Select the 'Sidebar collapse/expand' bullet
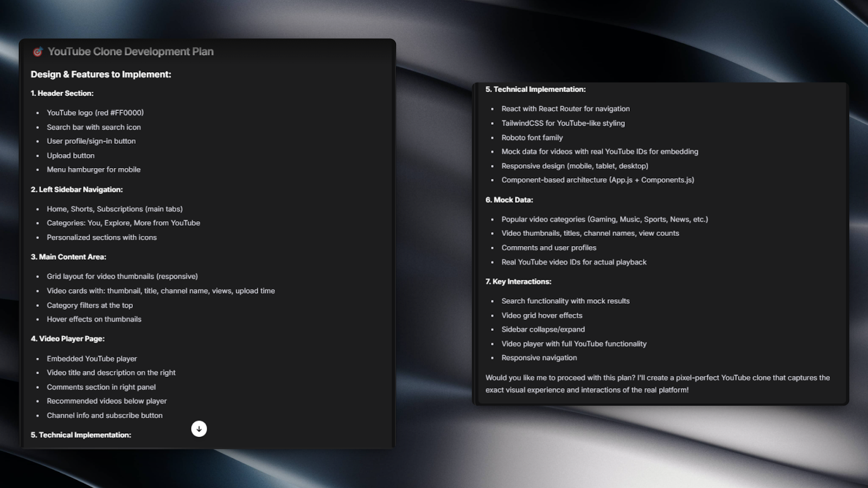Image resolution: width=868 pixels, height=488 pixels. (543, 330)
